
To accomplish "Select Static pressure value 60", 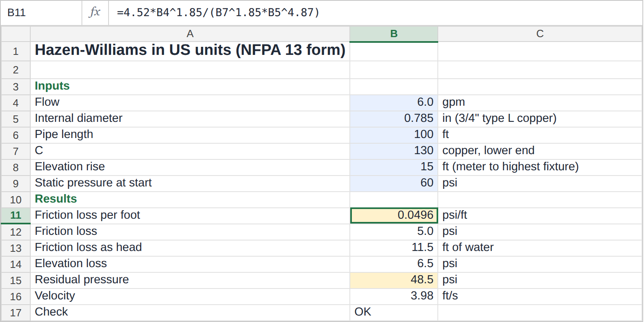I will point(394,184).
